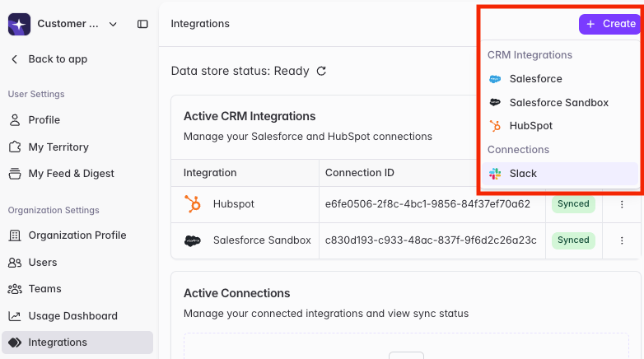The width and height of the screenshot is (644, 359).
Task: Click the Integrations sidebar icon
Action: [x=15, y=343]
